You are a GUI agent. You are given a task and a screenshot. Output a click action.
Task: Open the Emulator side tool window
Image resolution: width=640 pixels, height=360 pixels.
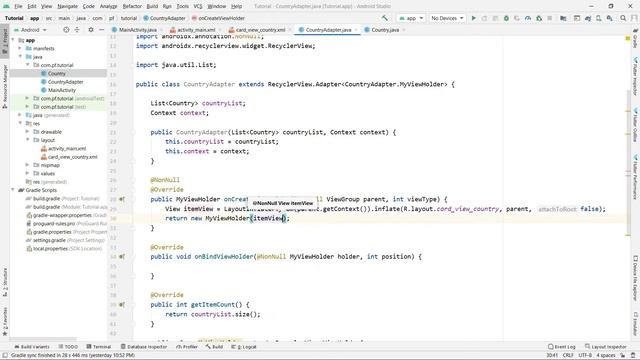pos(636,324)
